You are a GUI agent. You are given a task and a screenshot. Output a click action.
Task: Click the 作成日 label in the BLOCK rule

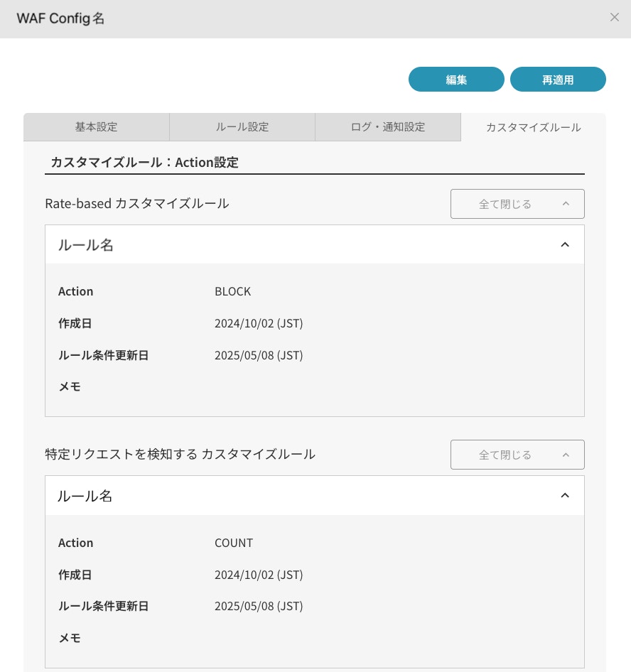75,323
